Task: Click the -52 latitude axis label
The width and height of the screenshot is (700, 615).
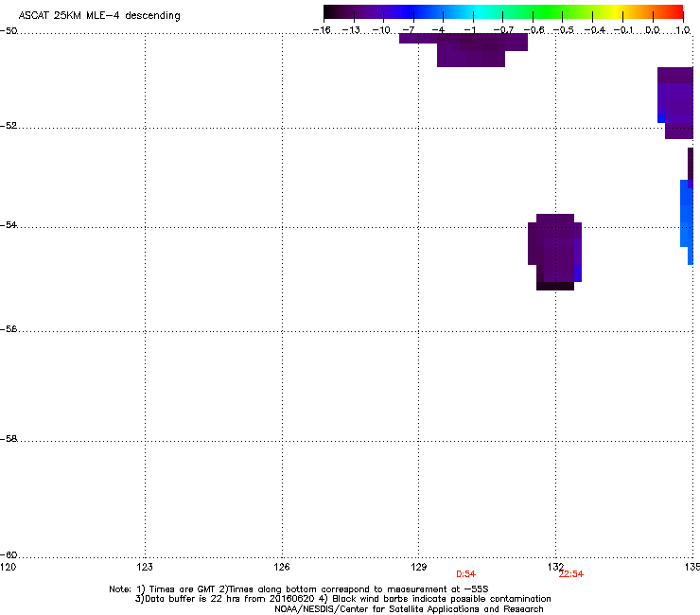Action: (x=9, y=126)
